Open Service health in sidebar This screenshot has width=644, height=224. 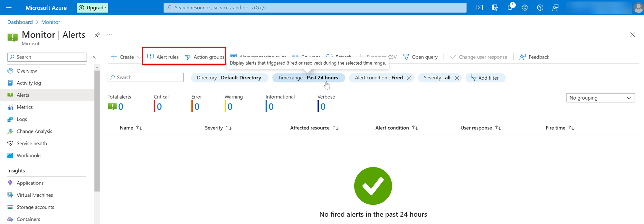pos(32,144)
